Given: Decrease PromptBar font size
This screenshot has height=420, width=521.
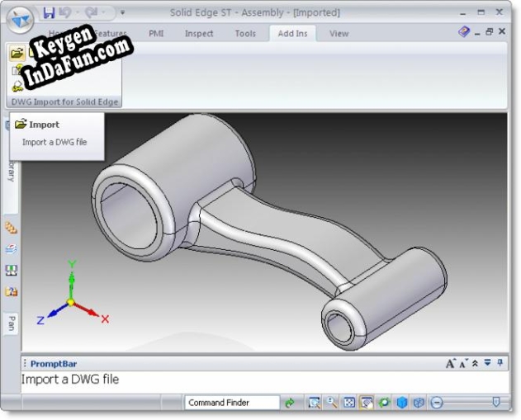Looking at the screenshot, I should [463, 363].
